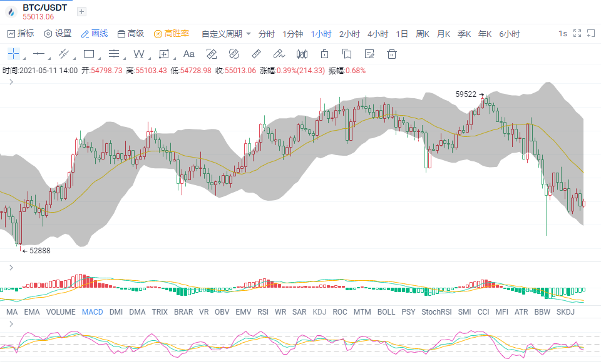Viewport: 601px width, 364px height.
Task: Click the lock drawings icon
Action: click(x=324, y=54)
